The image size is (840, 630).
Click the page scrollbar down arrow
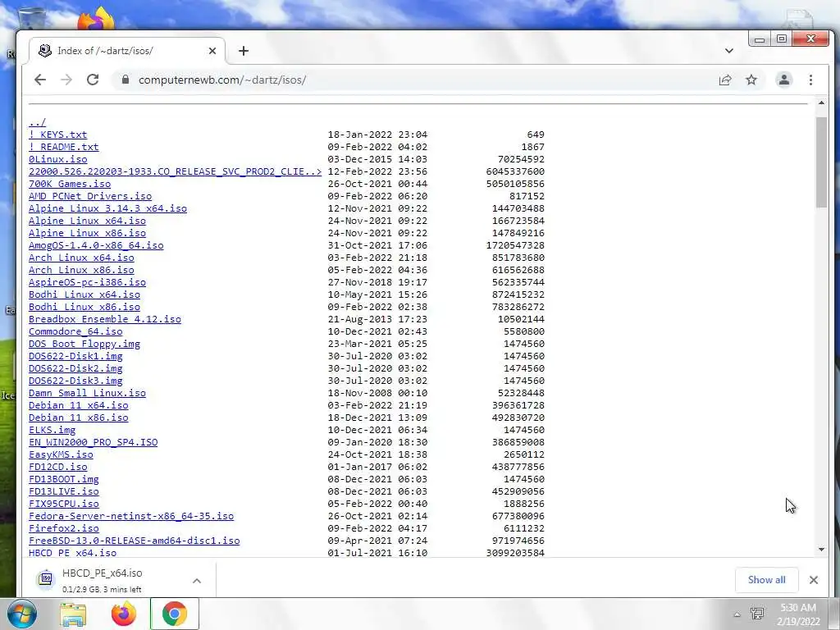[x=821, y=550]
